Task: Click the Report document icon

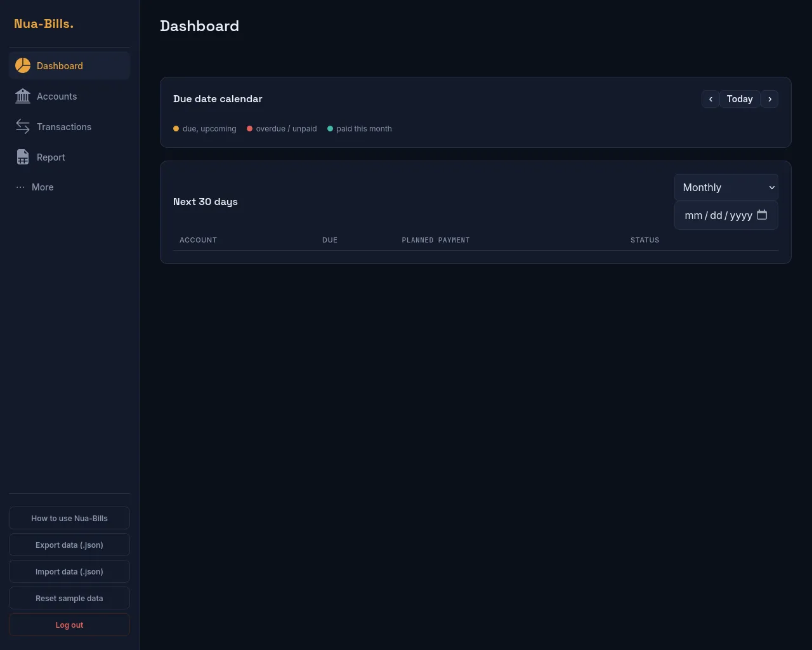Action: point(23,157)
